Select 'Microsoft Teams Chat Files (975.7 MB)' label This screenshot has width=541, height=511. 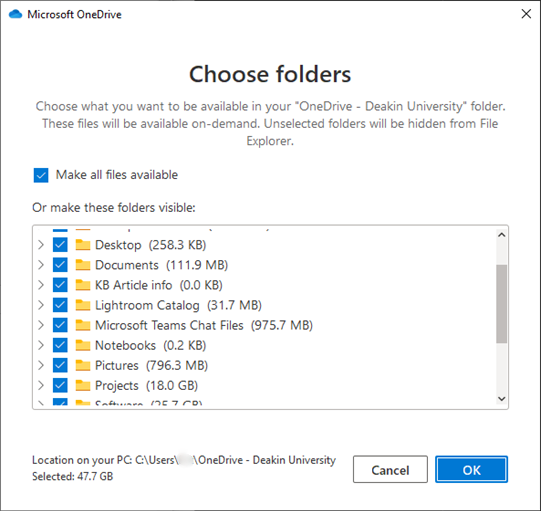pyautogui.click(x=204, y=325)
